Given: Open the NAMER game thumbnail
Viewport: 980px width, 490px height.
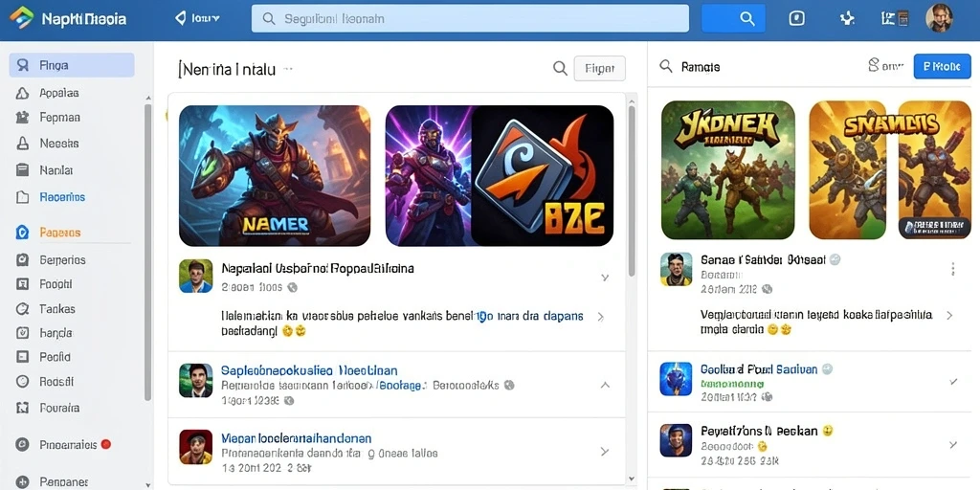Looking at the screenshot, I should click(x=275, y=176).
